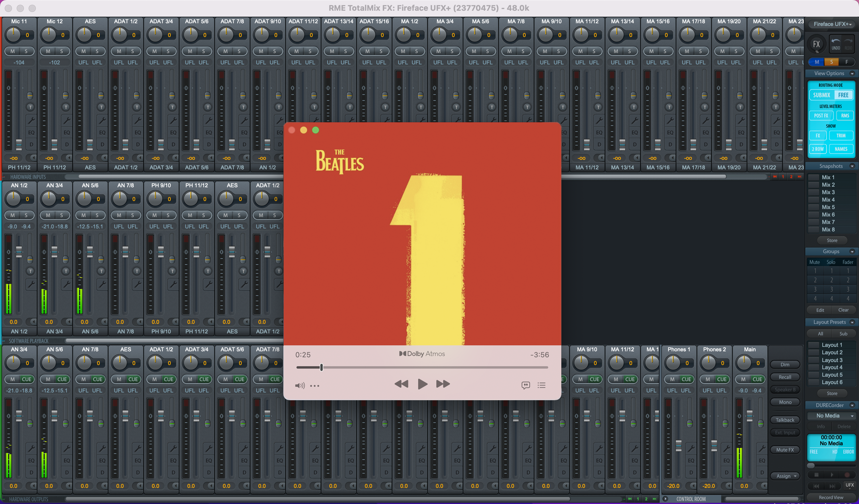Open the wrench settings on Mic 11 input channel
Image resolution: width=859 pixels, height=504 pixels.
pyautogui.click(x=31, y=120)
